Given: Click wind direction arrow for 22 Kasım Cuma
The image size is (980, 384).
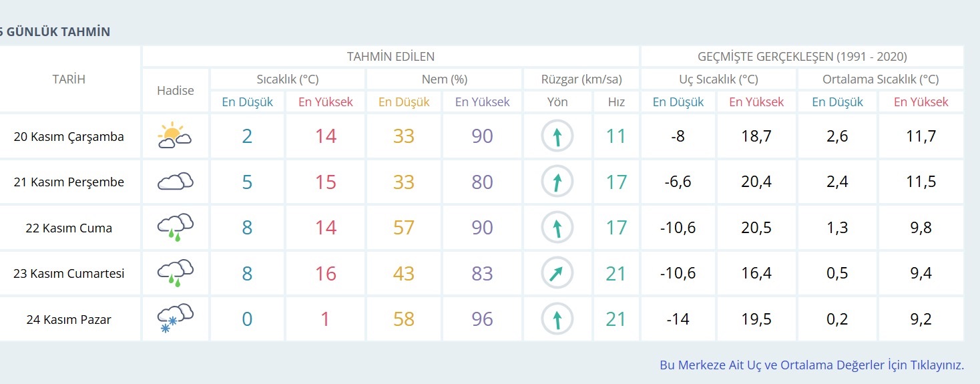Looking at the screenshot, I should [557, 228].
